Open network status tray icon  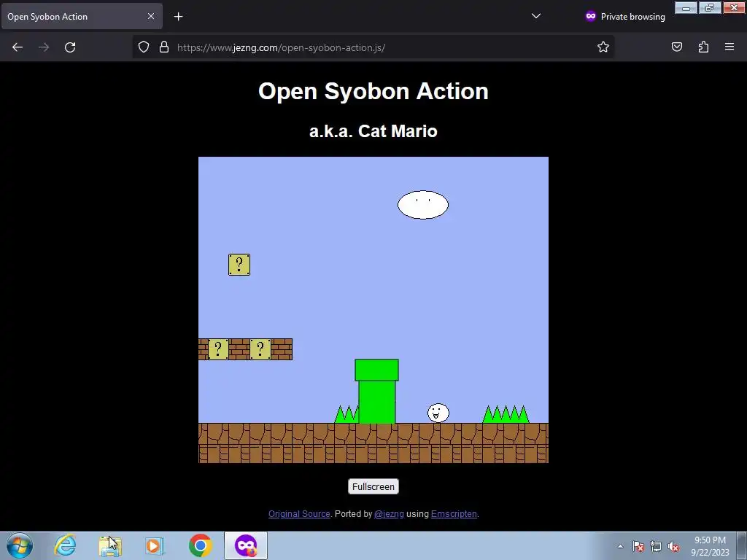656,547
